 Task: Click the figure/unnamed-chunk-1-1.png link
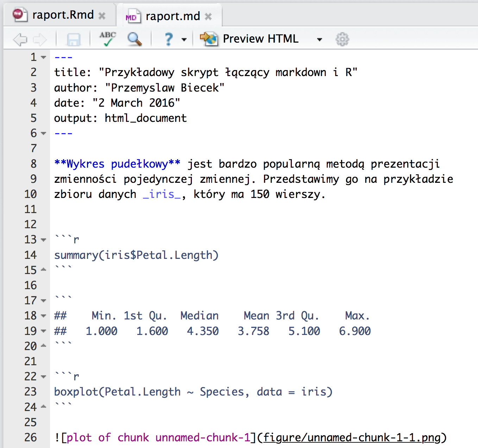click(352, 437)
